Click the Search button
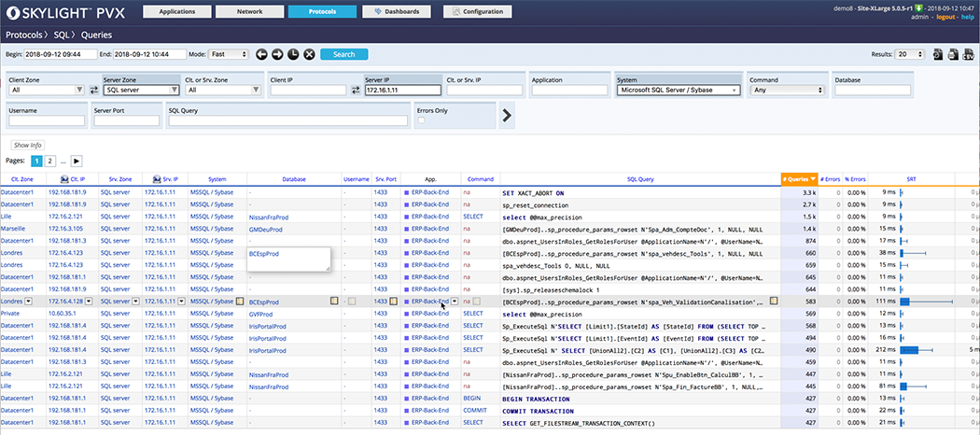 (x=343, y=54)
